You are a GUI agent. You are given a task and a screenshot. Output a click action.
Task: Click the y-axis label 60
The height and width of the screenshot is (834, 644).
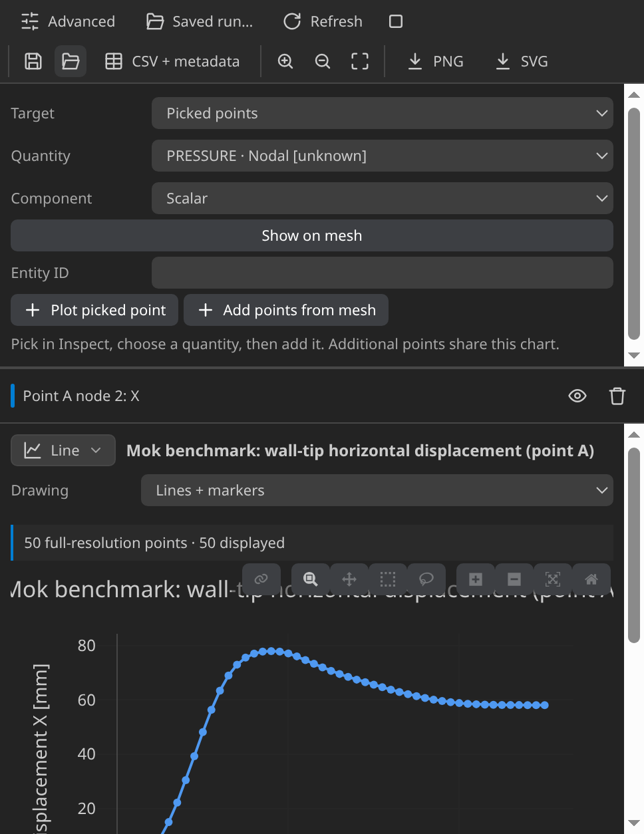click(86, 700)
